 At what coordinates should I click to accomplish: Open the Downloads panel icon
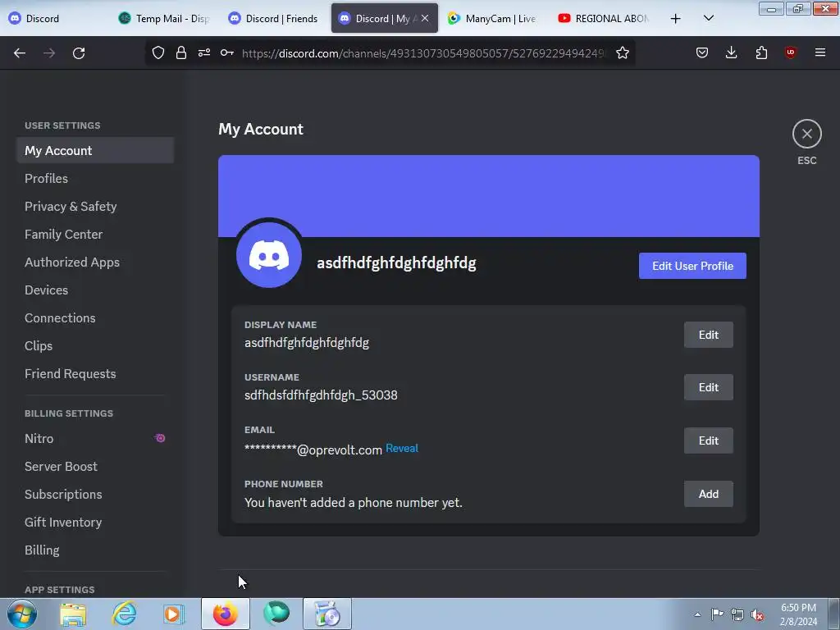click(731, 52)
